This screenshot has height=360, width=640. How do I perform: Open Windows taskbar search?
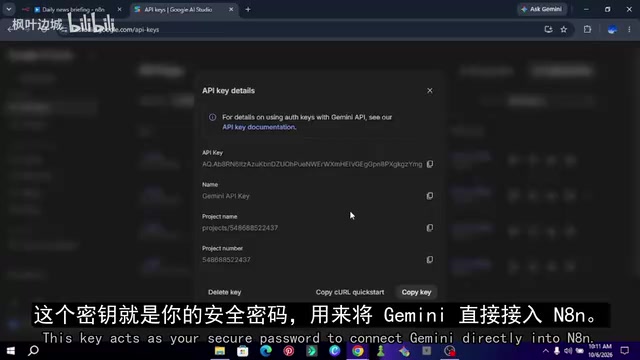(x=33, y=351)
